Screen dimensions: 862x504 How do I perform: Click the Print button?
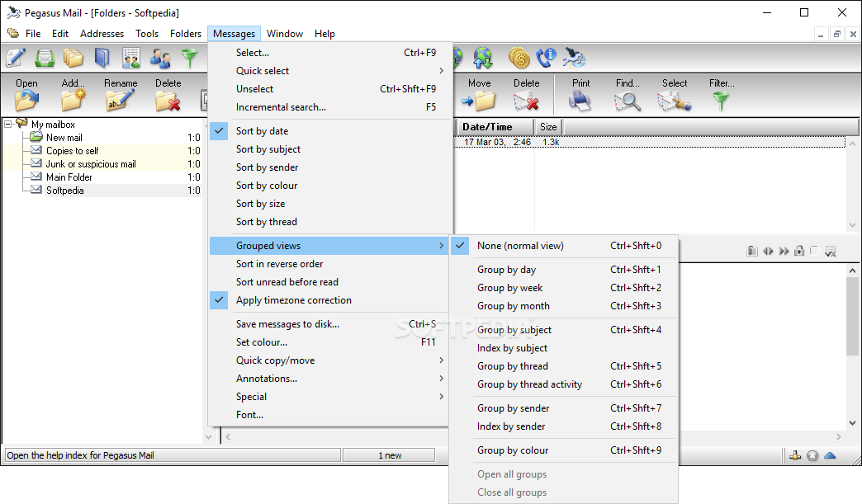pos(580,94)
